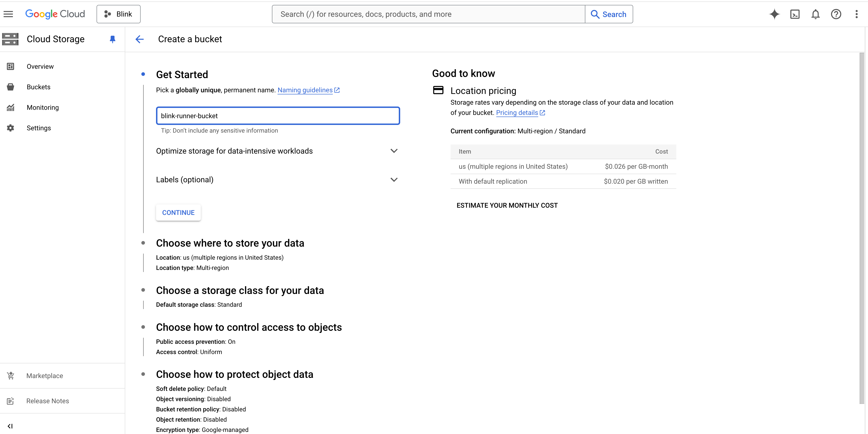Click the Settings navigation icon
Viewport: 868px width, 434px height.
[x=11, y=128]
